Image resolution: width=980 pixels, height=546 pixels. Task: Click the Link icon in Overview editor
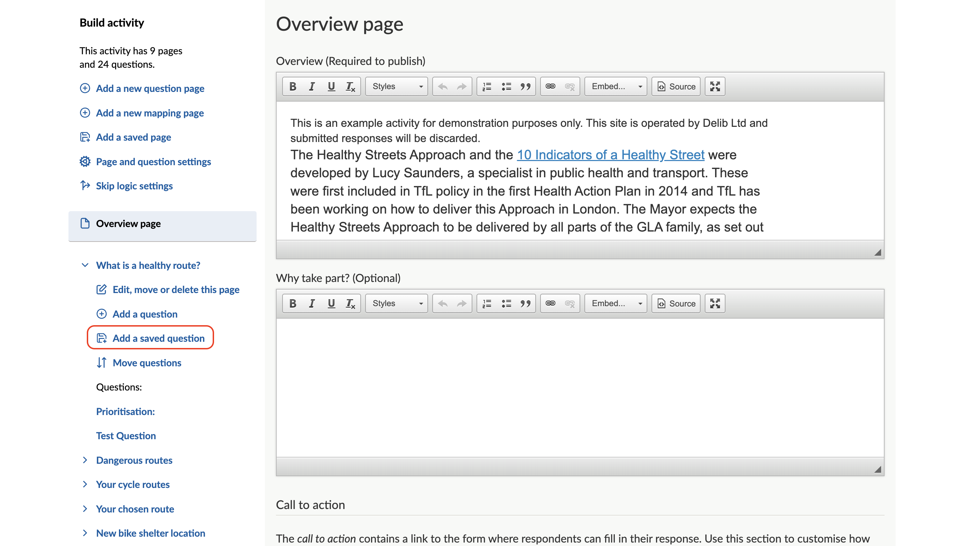point(551,86)
